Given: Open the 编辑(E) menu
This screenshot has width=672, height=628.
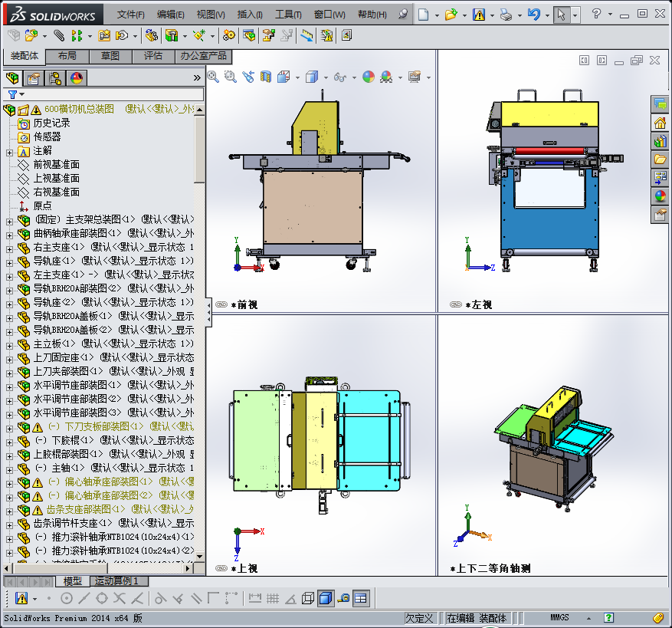Looking at the screenshot, I should [x=171, y=15].
